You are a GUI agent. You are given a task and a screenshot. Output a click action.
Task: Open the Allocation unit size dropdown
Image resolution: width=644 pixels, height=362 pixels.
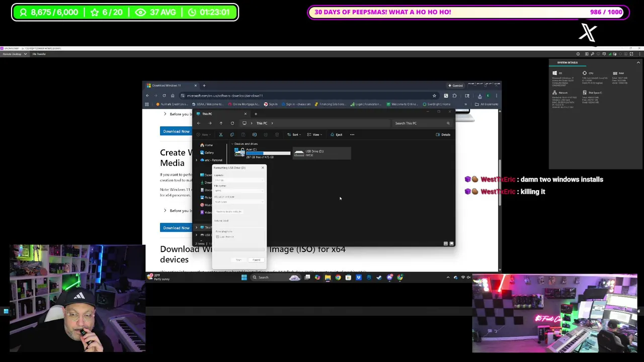239,202
